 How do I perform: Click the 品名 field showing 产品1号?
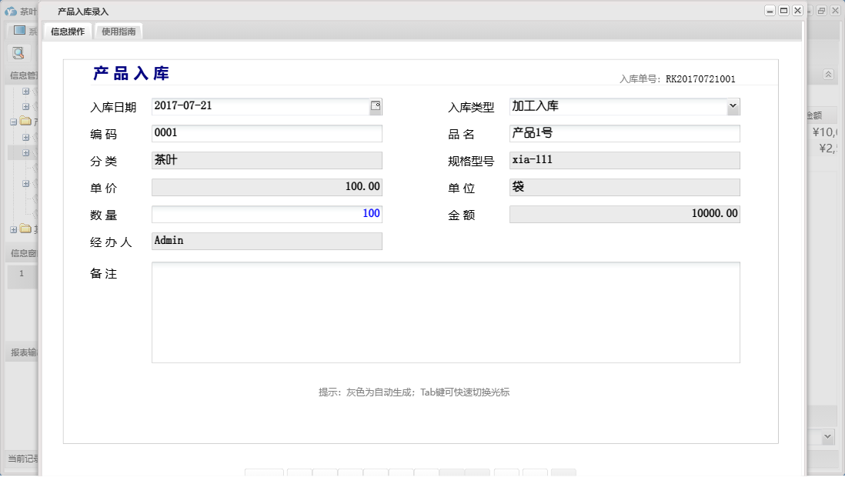coord(624,132)
